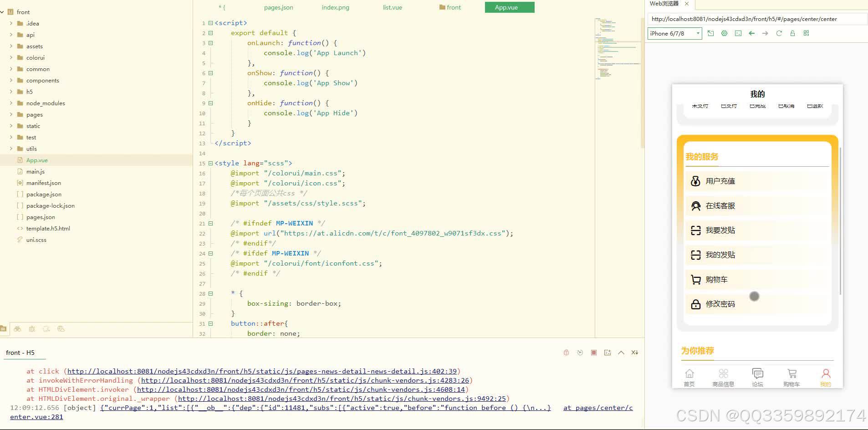Fold the onShow function at line 6
Viewport: 868px width, 430px height.
pyautogui.click(x=210, y=73)
